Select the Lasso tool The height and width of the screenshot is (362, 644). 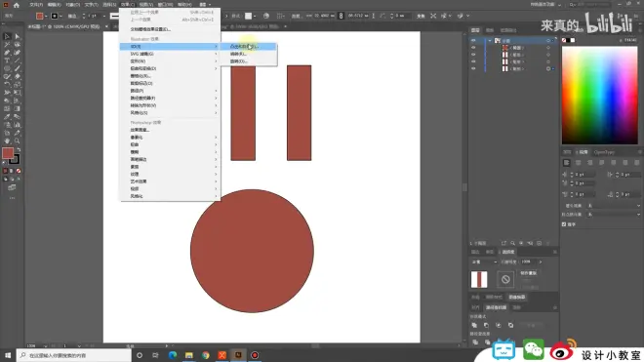coord(17,44)
